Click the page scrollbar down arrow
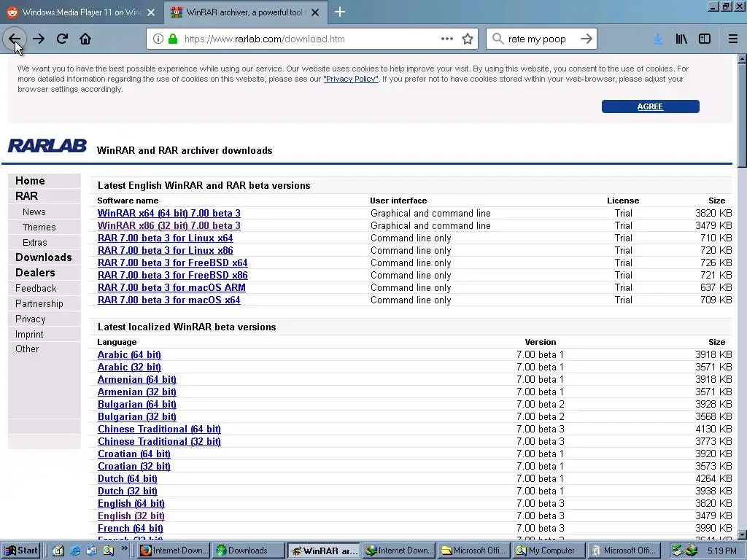747x560 pixels. (x=742, y=534)
